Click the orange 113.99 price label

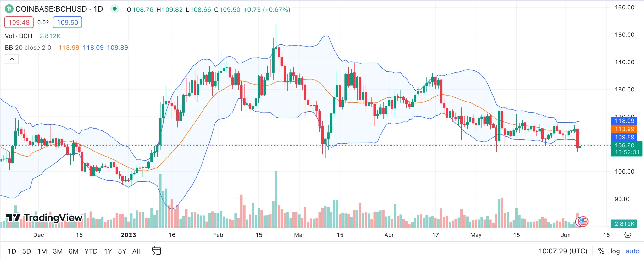click(624, 129)
